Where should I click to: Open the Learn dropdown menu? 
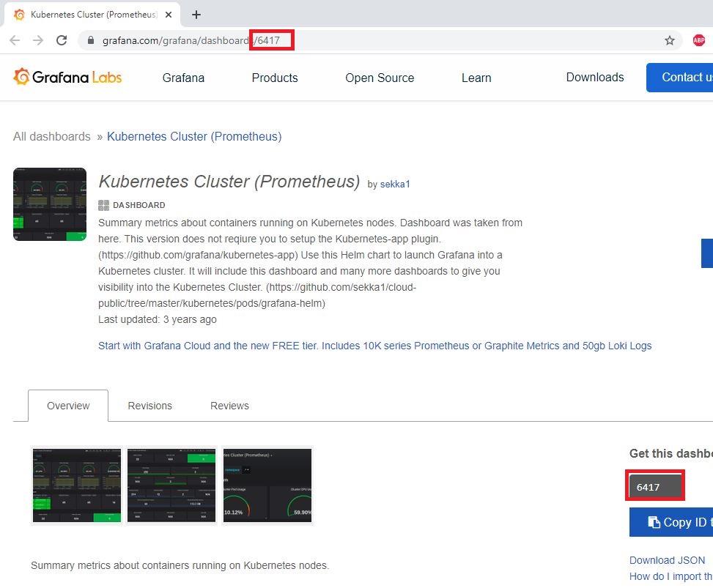[x=476, y=78]
